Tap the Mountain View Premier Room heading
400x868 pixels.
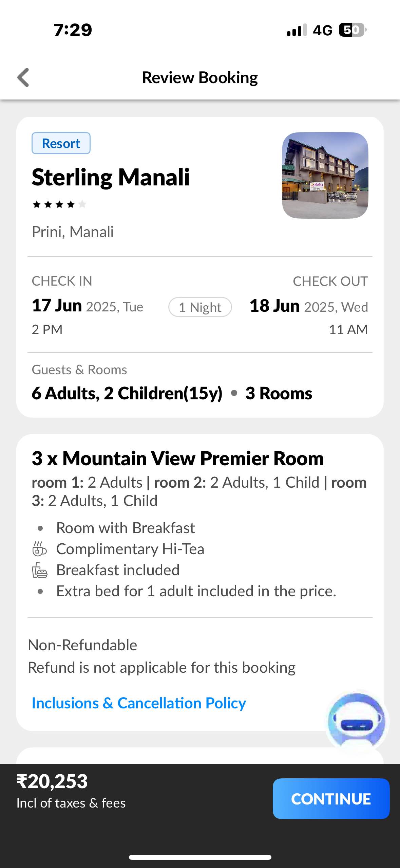177,458
